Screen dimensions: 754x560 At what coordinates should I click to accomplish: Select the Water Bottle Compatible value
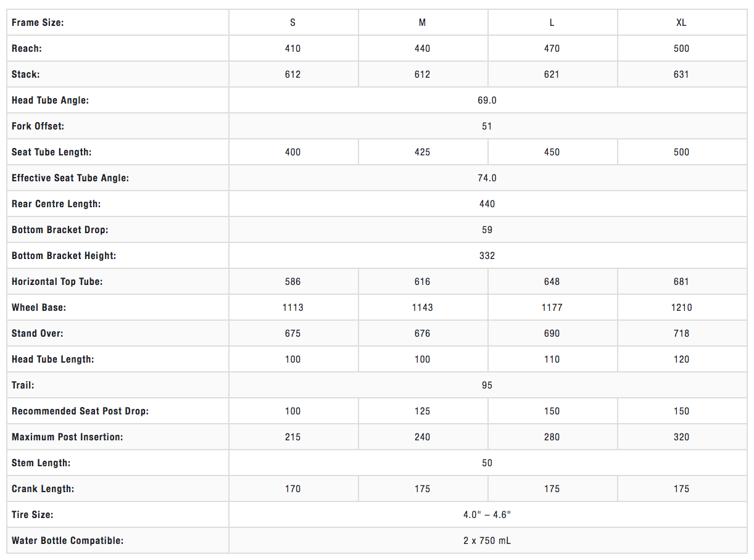pyautogui.click(x=487, y=541)
